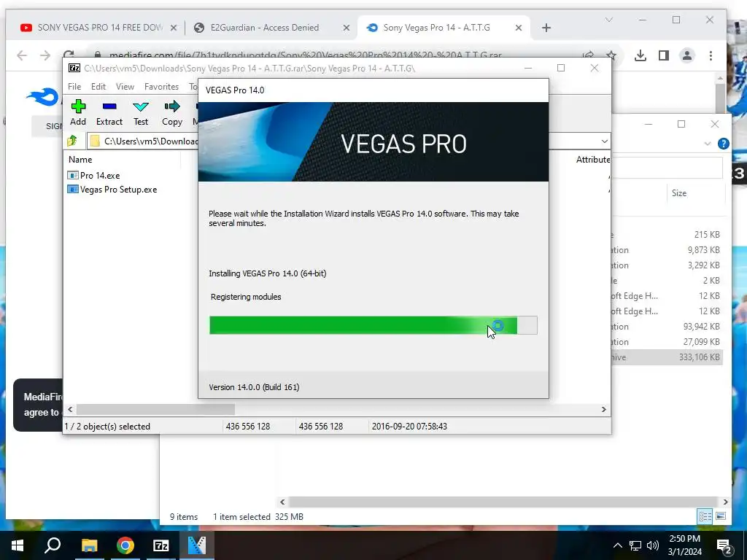Bookmark the page with star icon
Screen dimensions: 747x560
tap(611, 55)
